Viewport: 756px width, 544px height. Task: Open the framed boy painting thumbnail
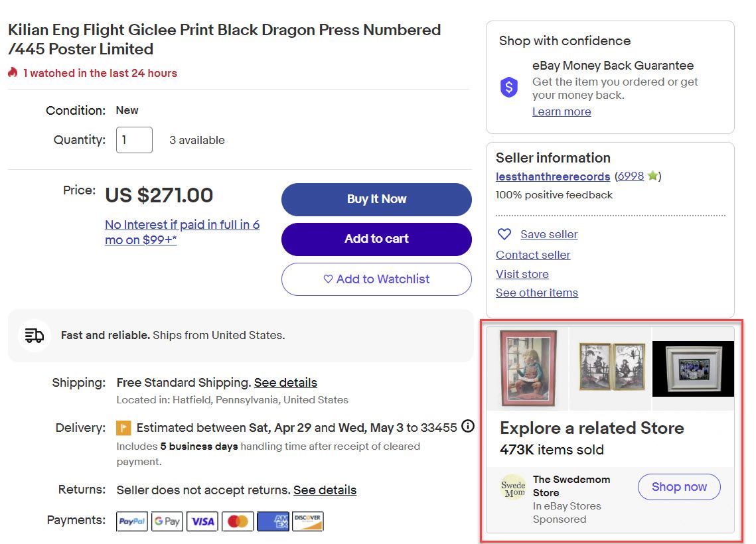click(528, 368)
